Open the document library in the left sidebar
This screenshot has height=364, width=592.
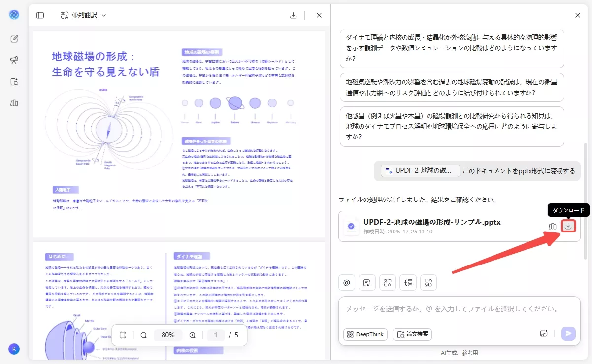coord(14,103)
